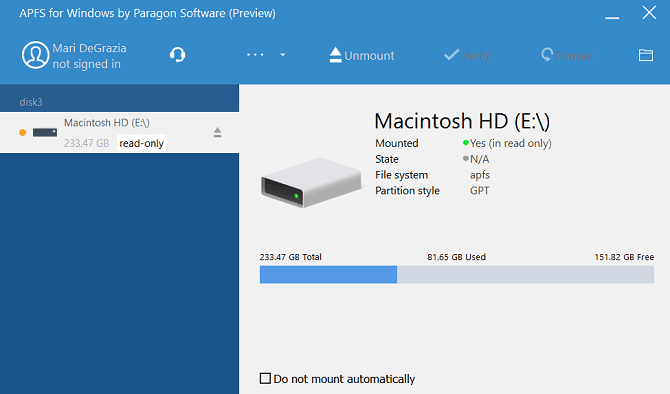Viewport: 670px width, 394px height.
Task: Click the apfs file system value
Action: tap(480, 175)
